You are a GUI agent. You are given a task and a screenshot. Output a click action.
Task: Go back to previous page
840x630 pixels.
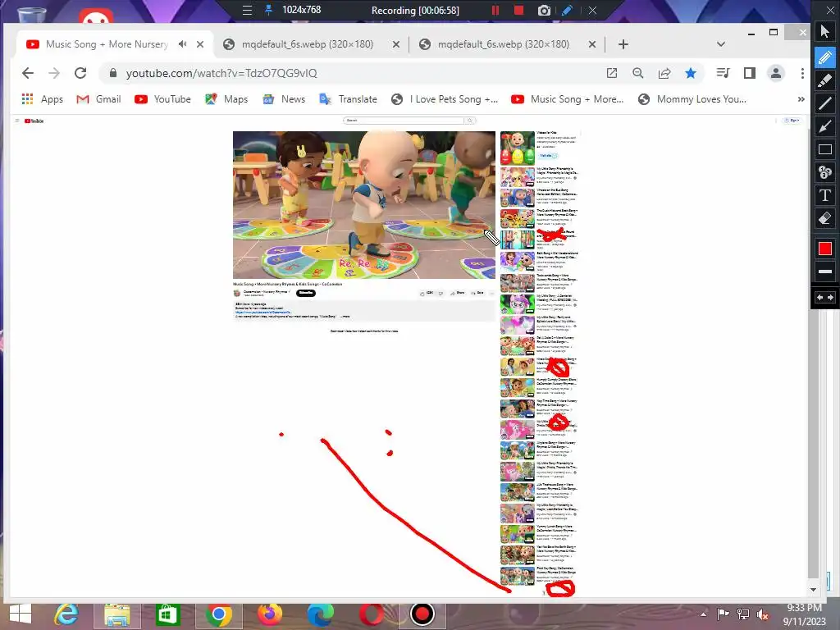coord(28,73)
